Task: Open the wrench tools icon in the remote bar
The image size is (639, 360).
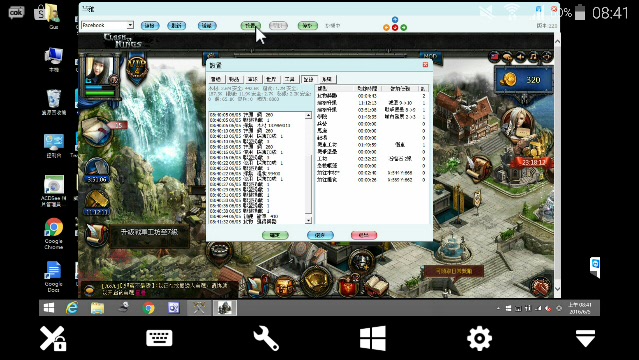Action: click(x=266, y=338)
